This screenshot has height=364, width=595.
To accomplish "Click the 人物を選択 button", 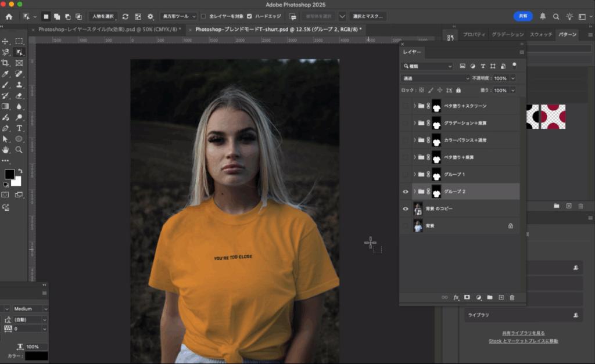I will (x=102, y=16).
